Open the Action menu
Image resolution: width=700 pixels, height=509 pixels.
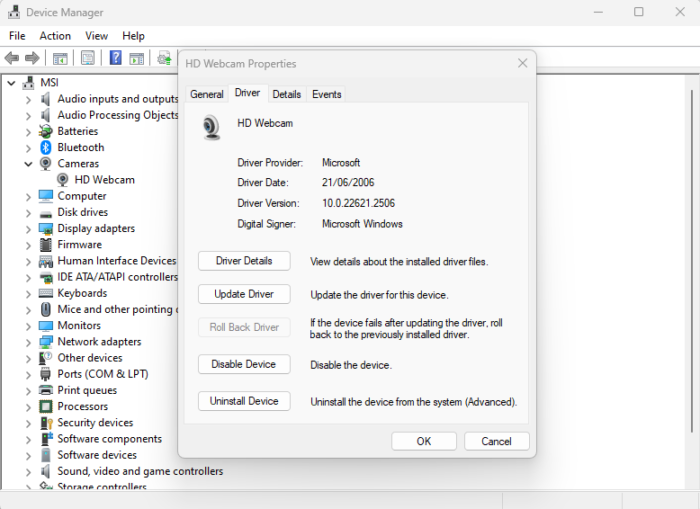[x=55, y=36]
